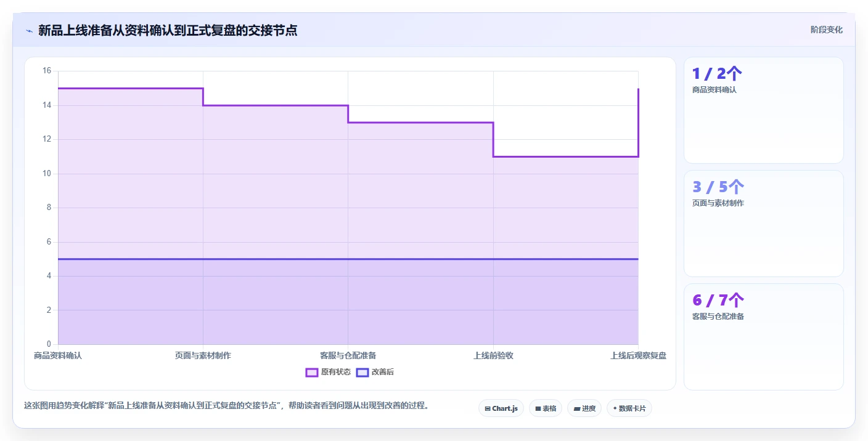Click the chart title 新品上线准备 heading

(x=168, y=30)
